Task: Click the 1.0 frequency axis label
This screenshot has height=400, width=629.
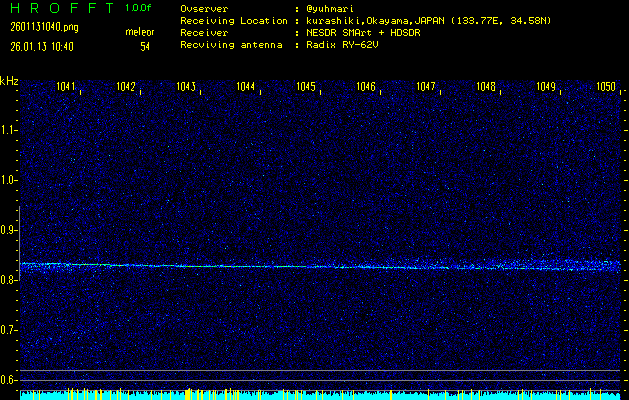Action: 9,180
